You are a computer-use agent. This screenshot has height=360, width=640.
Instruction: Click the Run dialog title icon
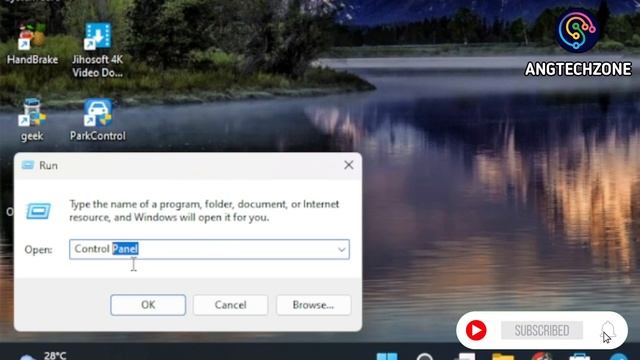coord(28,165)
